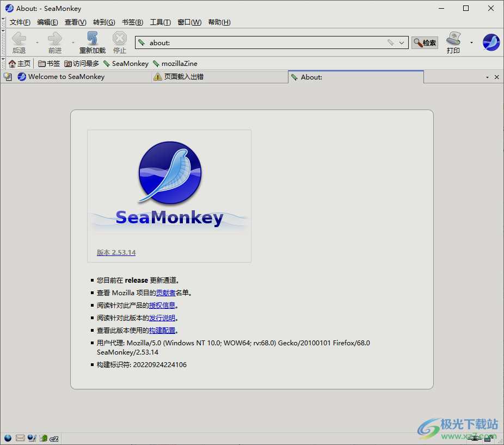Open Composer from the status bar icon
This screenshot has height=445, width=504.
click(32, 438)
